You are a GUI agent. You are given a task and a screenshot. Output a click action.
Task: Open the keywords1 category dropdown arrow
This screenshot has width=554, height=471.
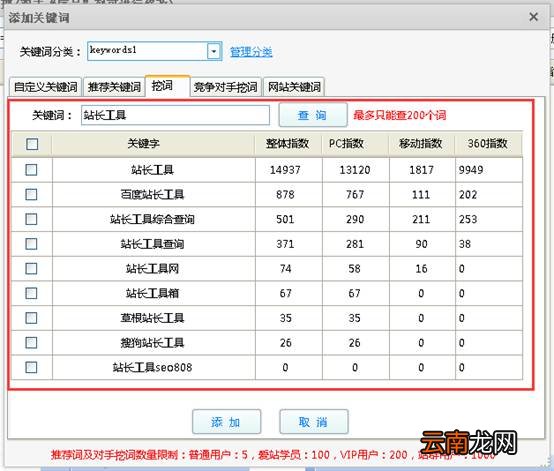tap(214, 52)
